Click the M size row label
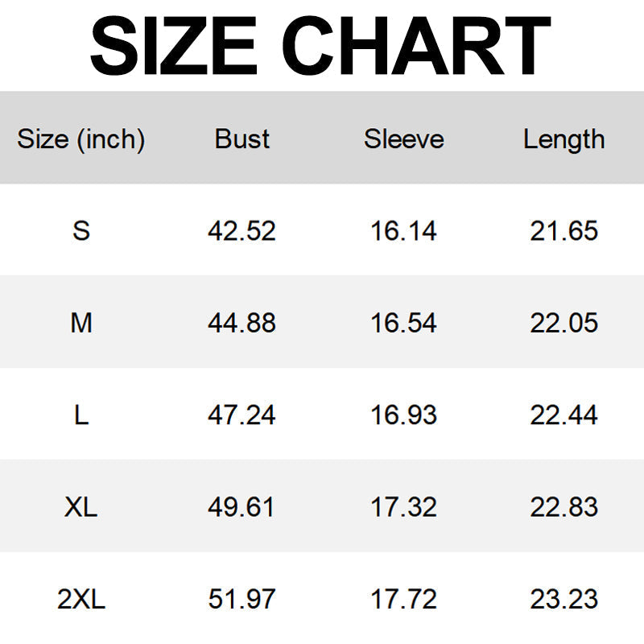644x644 pixels. 81,323
